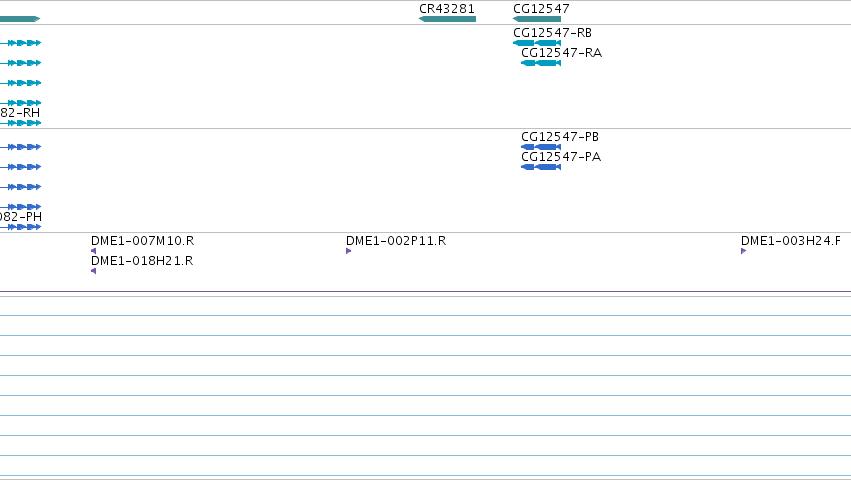Click the CG12547-RA transcript glyph
This screenshot has height=480, width=851.
click(541, 63)
